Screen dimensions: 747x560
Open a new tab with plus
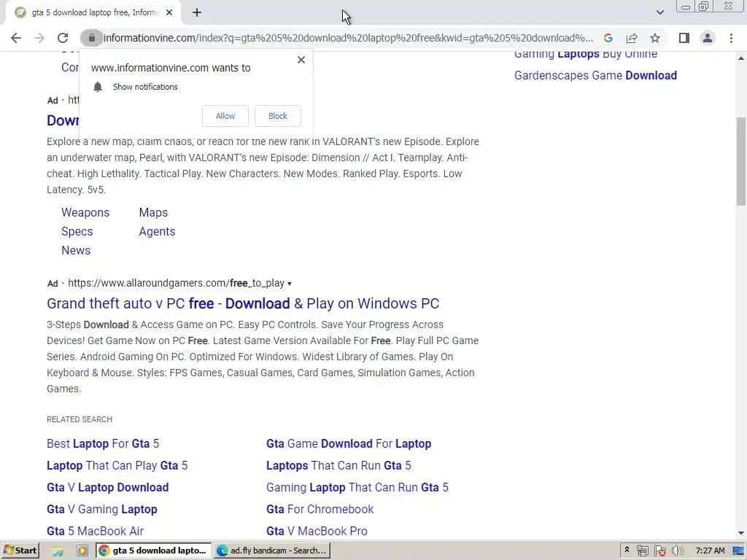[x=197, y=13]
